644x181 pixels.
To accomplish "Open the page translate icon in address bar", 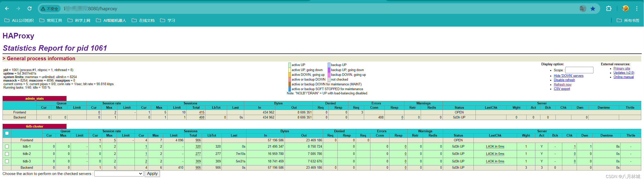I will 583,9.
